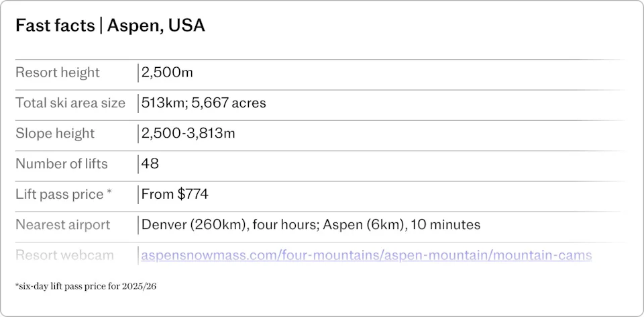Screen dimensions: 644x317
Task: Click the 2,500m resort height value
Action: [x=167, y=73]
